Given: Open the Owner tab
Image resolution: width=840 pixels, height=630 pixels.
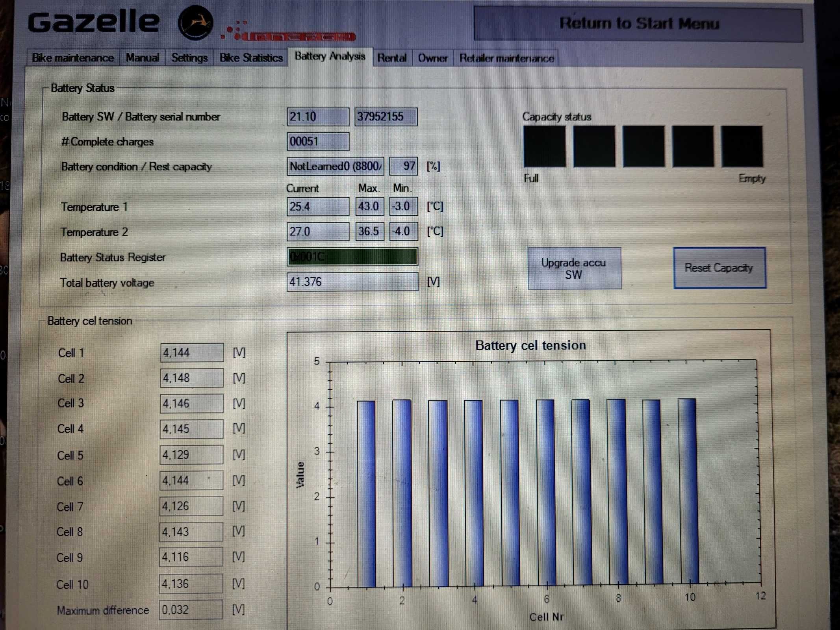Looking at the screenshot, I should (433, 58).
